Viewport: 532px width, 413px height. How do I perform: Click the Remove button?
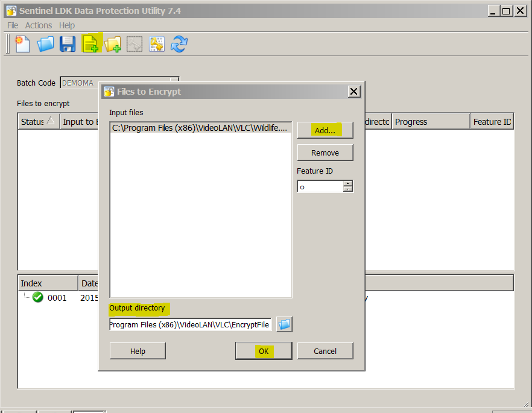tap(325, 152)
